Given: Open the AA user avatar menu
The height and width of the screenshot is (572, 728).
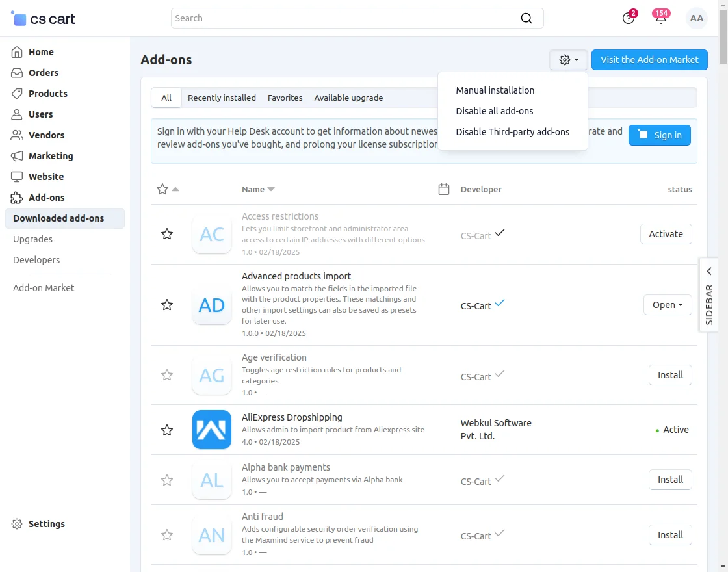Looking at the screenshot, I should click(697, 18).
